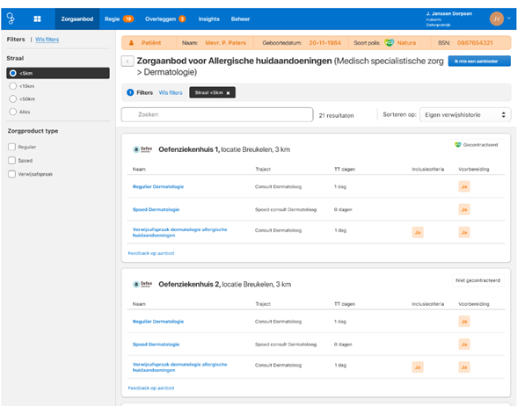Tick the Verwijsafspraak checkbox

pyautogui.click(x=11, y=173)
